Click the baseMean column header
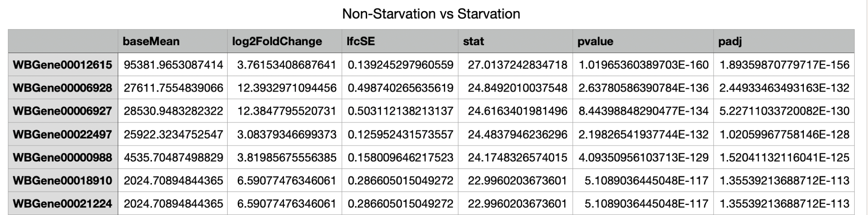The width and height of the screenshot is (868, 215). (x=151, y=42)
